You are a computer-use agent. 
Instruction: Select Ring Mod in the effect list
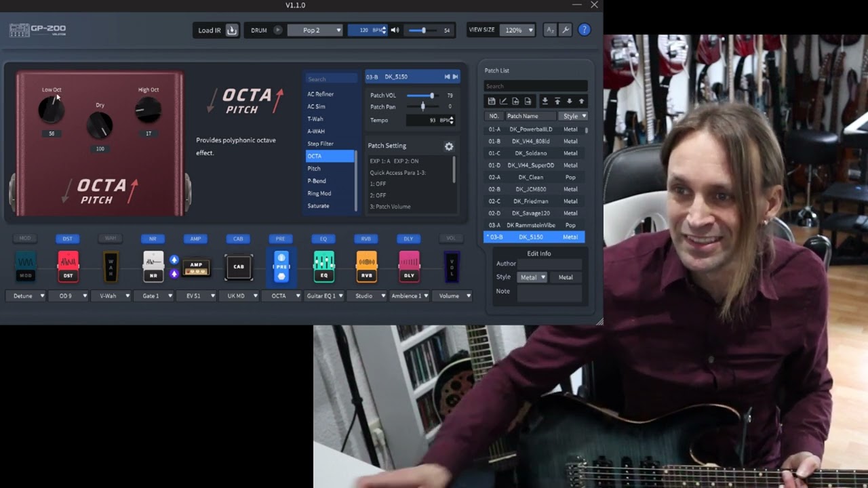pos(330,193)
